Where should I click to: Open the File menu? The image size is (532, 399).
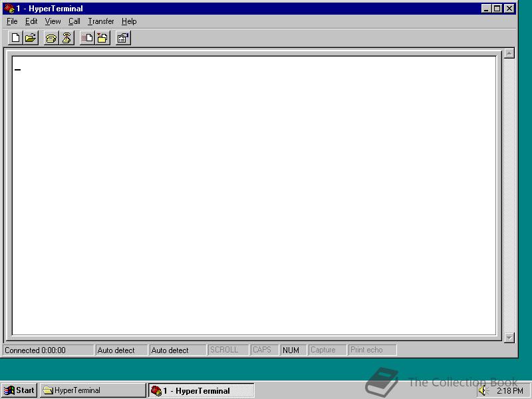tap(12, 21)
